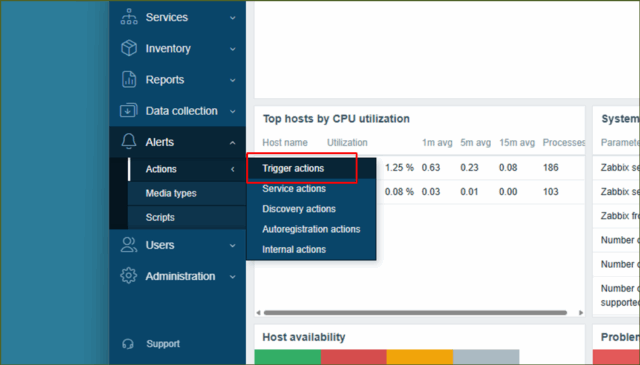Click the widget scroll right arrow
Image resolution: width=640 pixels, height=365 pixels.
580,313
